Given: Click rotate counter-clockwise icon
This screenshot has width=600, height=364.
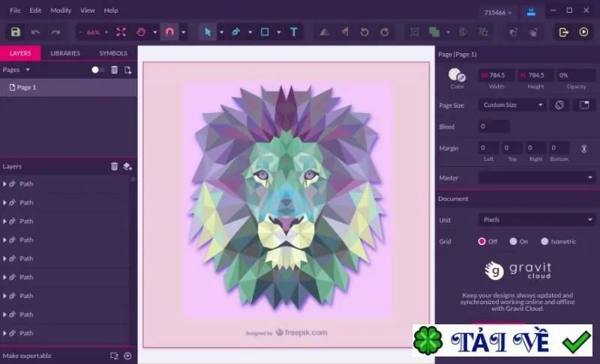Looking at the screenshot, I should [364, 32].
